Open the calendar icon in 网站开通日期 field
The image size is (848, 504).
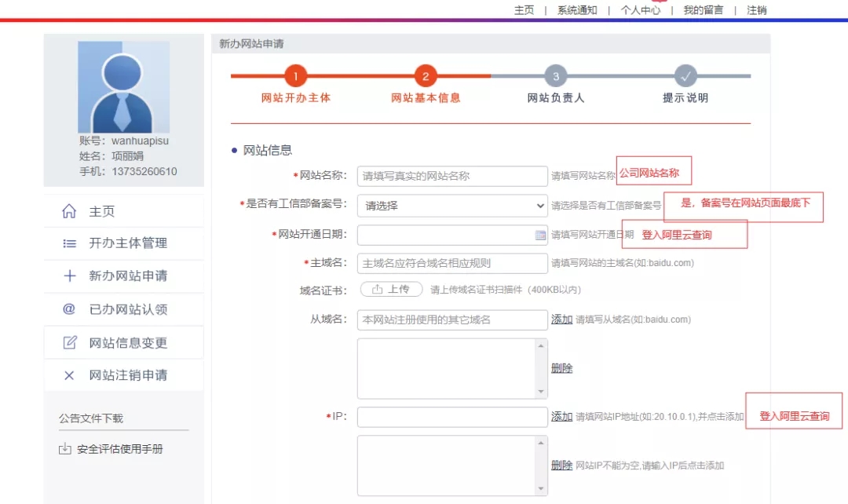tap(540, 235)
